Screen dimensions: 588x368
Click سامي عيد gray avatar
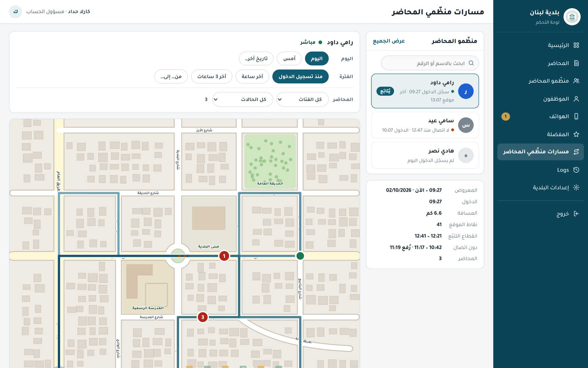coord(466,125)
